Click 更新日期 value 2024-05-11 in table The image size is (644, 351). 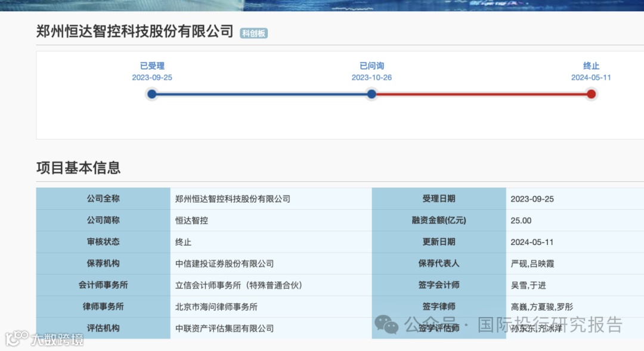(532, 242)
